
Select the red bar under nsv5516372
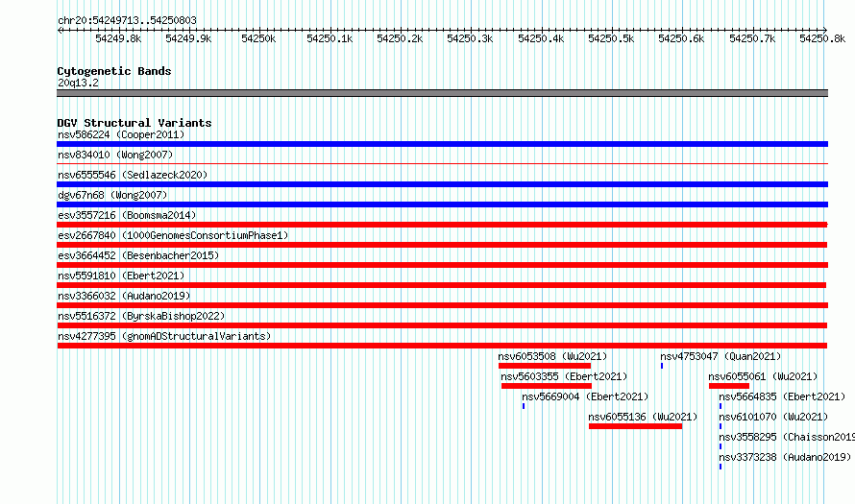442,325
